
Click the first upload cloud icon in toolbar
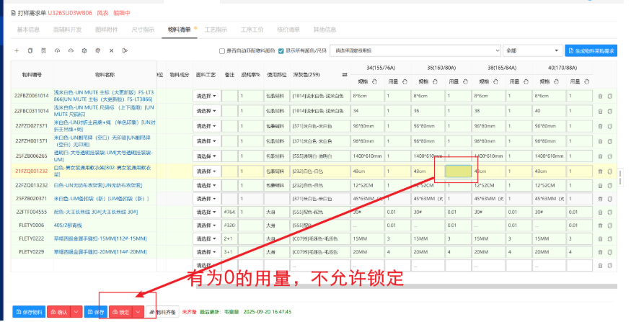58,51
